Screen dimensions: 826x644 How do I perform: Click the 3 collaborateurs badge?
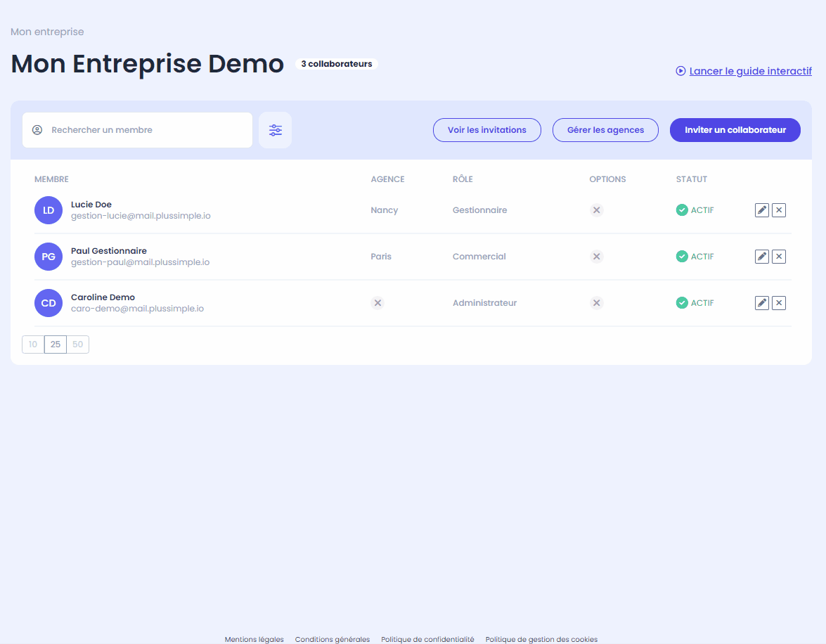click(337, 64)
